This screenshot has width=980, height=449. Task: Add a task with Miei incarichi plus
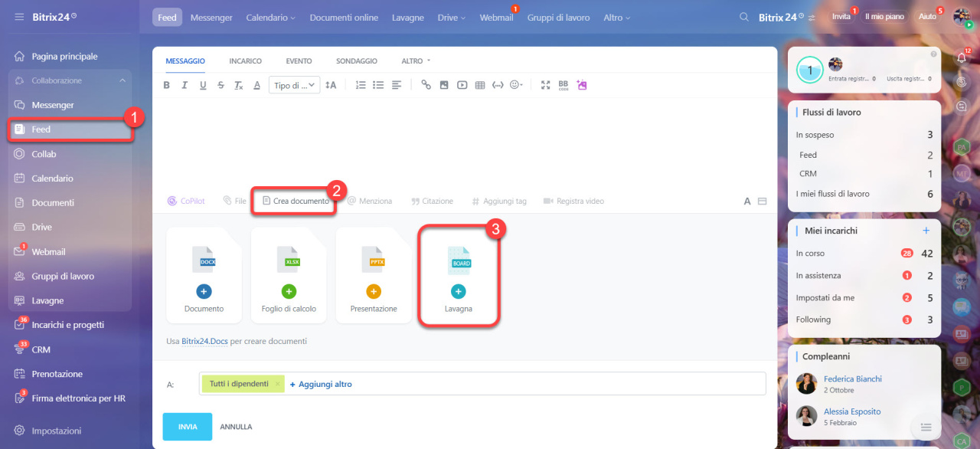tap(926, 230)
